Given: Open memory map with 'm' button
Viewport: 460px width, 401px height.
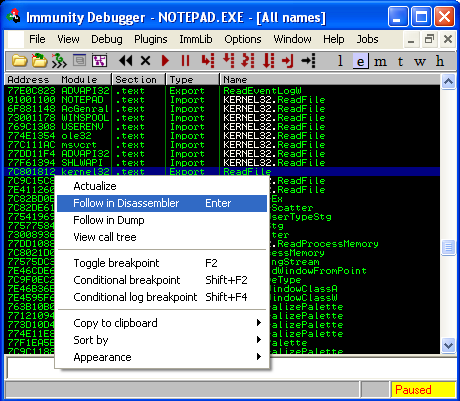Looking at the screenshot, I should pos(380,61).
